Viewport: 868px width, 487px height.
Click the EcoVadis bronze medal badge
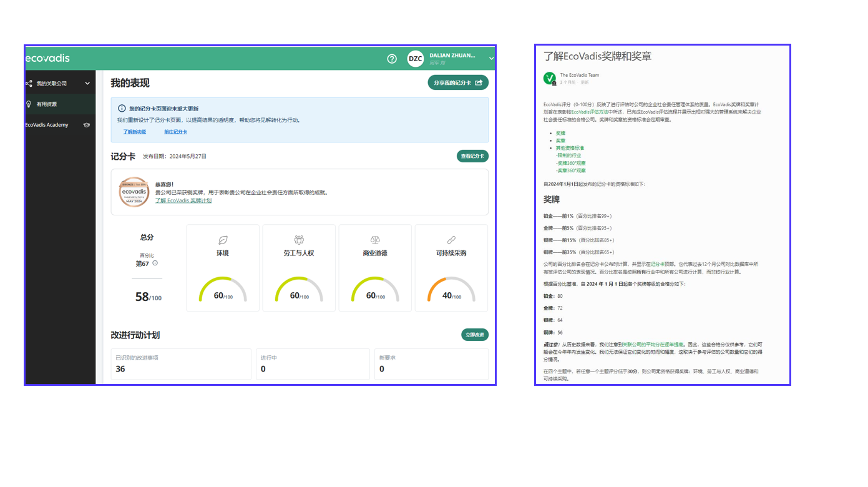pyautogui.click(x=134, y=192)
